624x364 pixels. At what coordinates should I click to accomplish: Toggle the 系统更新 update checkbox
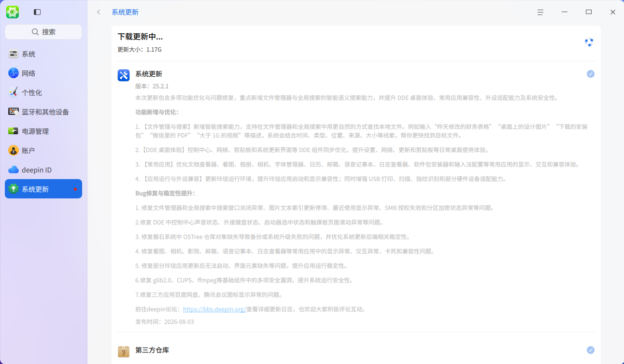[591, 74]
